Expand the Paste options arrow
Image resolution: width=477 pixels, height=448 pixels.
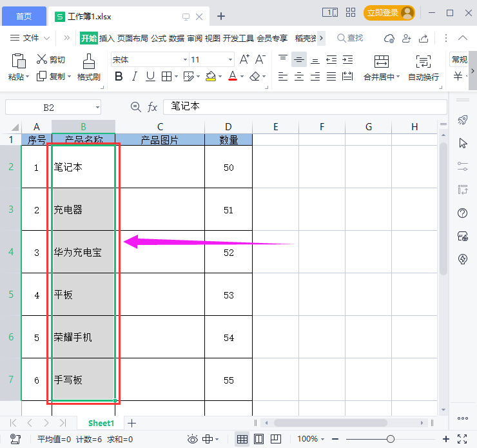pyautogui.click(x=27, y=77)
